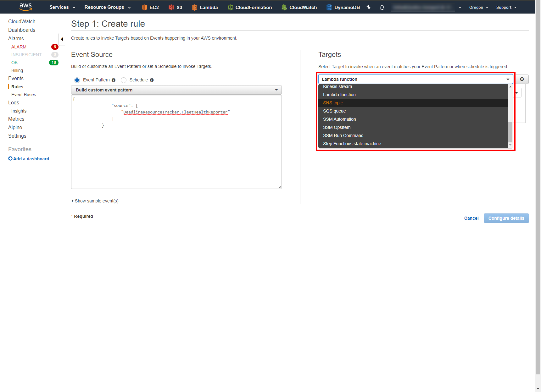Select the Event Pattern radio button
This screenshot has width=541, height=392.
77,80
